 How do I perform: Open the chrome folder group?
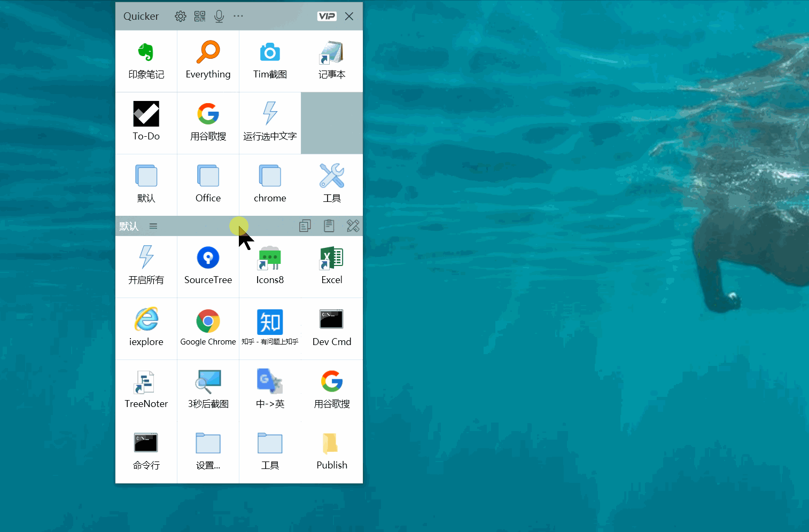pos(270,185)
